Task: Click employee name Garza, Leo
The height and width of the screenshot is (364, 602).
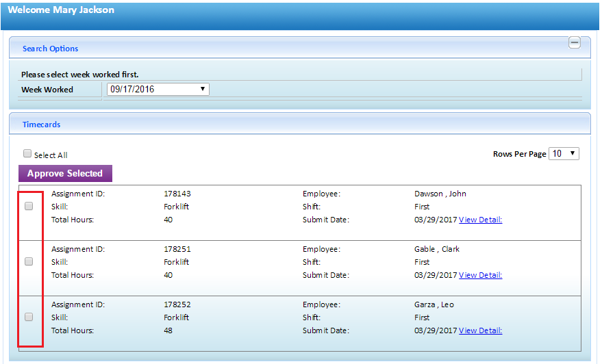Action: click(434, 304)
